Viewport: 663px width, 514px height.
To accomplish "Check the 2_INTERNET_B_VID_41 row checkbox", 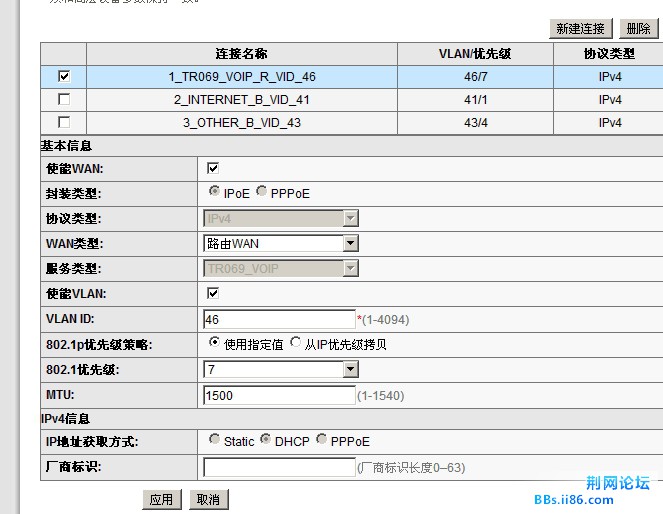I will (x=64, y=99).
